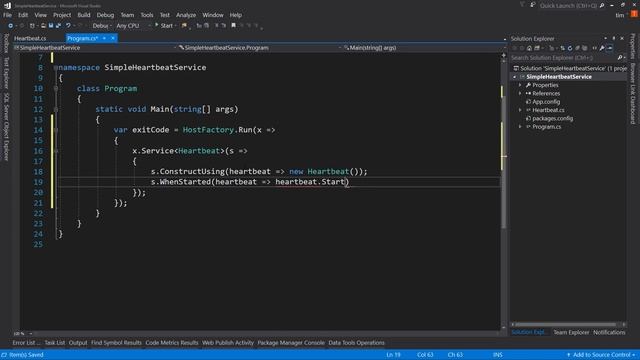This screenshot has height=360, width=640.
Task: Open the Package Manager Console tab
Action: pos(291,343)
